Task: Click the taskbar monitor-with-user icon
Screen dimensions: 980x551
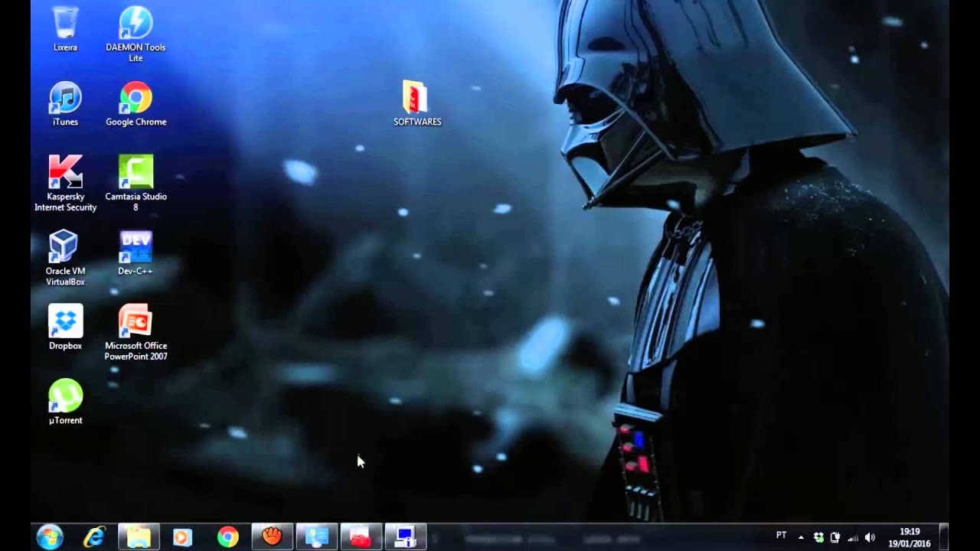Action: click(x=316, y=537)
